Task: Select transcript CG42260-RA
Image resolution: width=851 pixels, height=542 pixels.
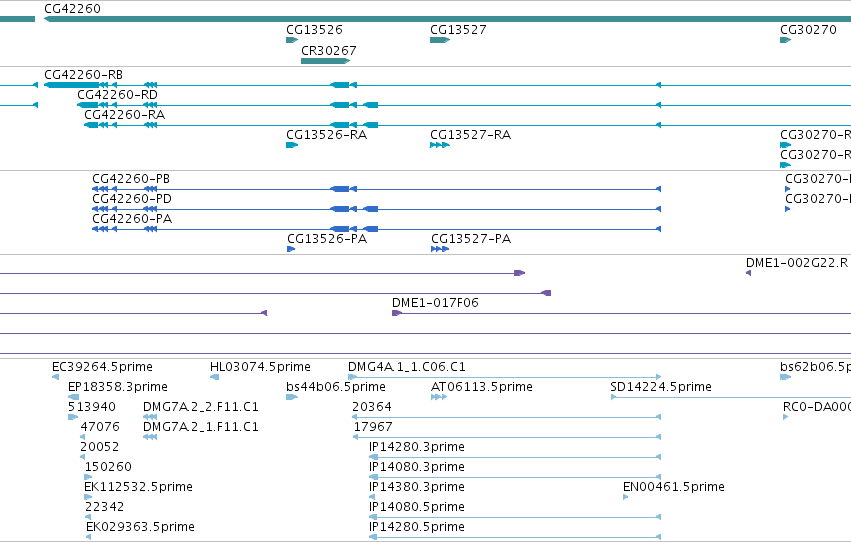Action: click(x=124, y=115)
